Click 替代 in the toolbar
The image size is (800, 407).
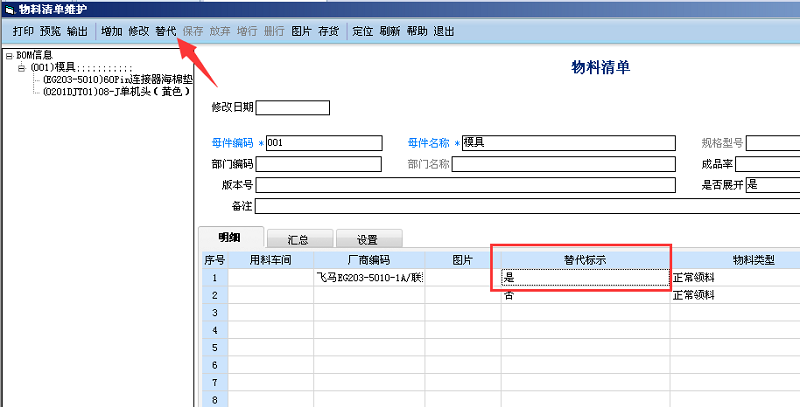point(166,31)
